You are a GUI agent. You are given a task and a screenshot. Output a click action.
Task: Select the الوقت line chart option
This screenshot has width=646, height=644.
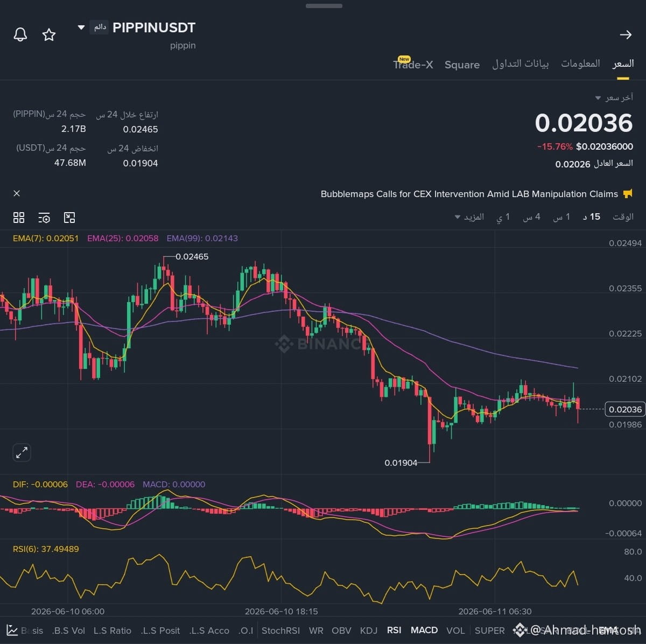[x=623, y=217]
